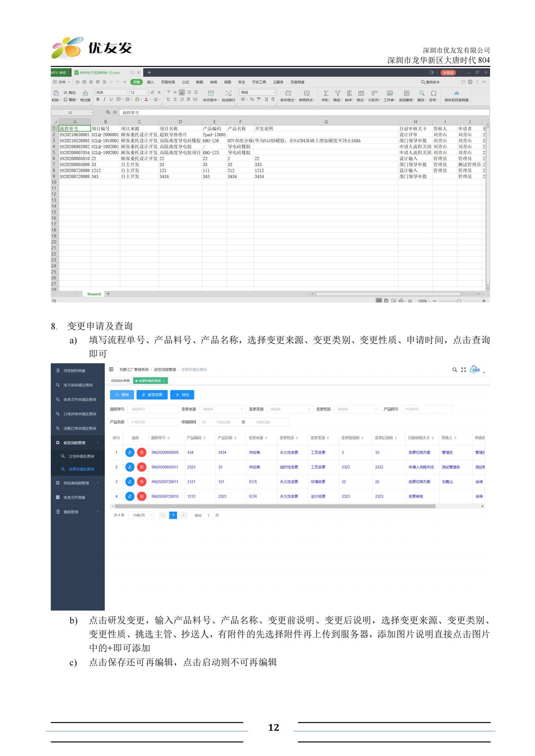Toggle the sidebar collapse hamburger icon
This screenshot has height=756, width=535.
click(111, 369)
